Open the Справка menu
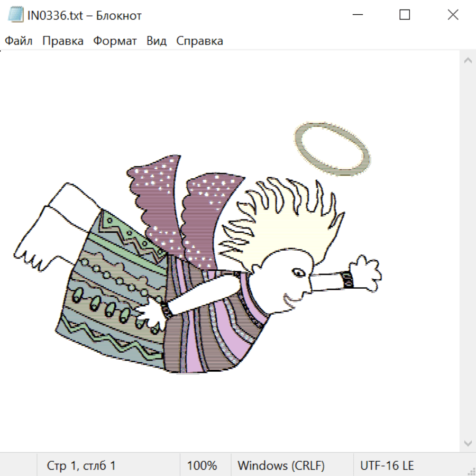The width and height of the screenshot is (476, 476). tap(199, 41)
